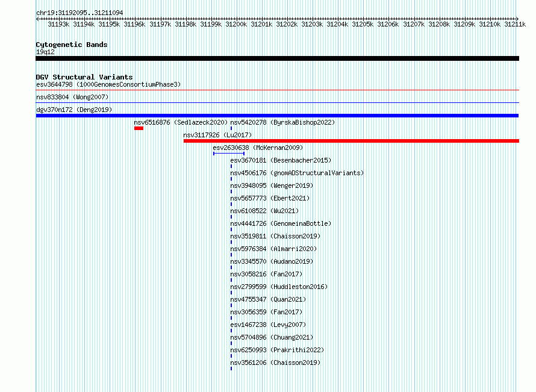
Task: Click the blue esv2630638 span glyph
Action: [x=229, y=154]
